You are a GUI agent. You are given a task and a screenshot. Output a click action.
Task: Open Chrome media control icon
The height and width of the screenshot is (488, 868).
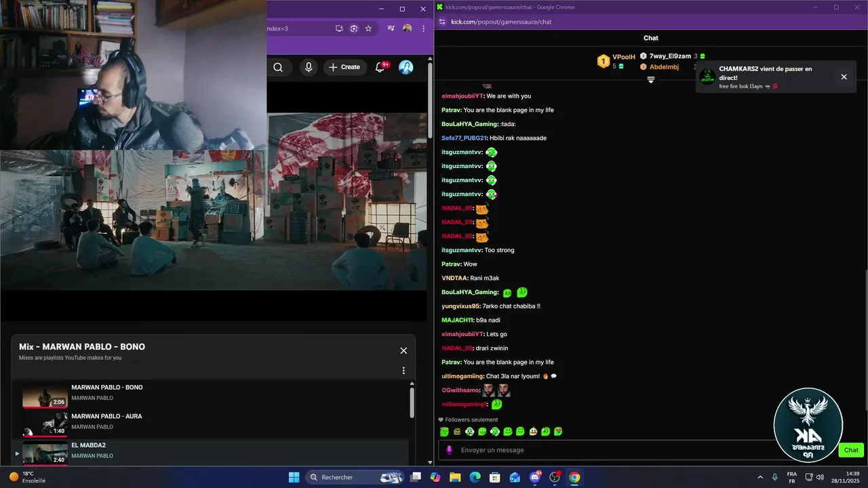coord(391,28)
